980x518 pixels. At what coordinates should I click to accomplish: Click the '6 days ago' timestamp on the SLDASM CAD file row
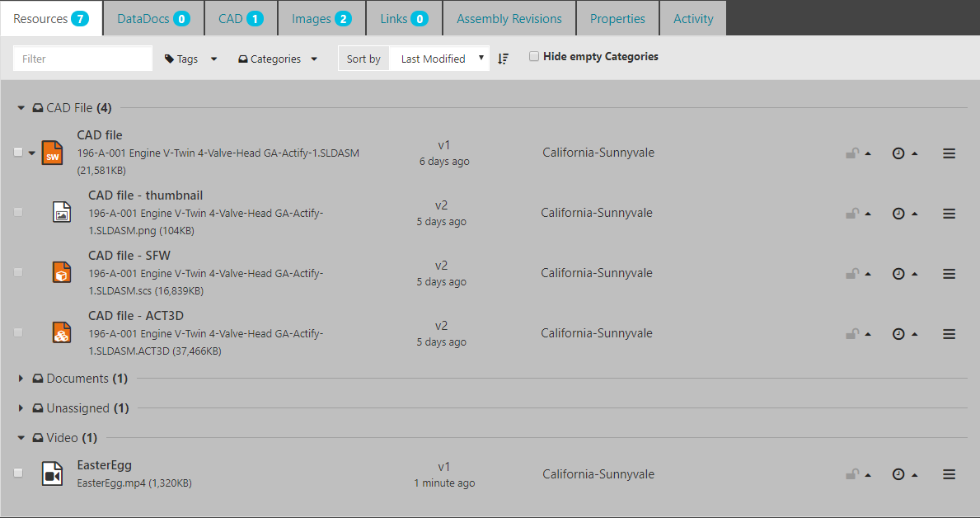coord(444,162)
